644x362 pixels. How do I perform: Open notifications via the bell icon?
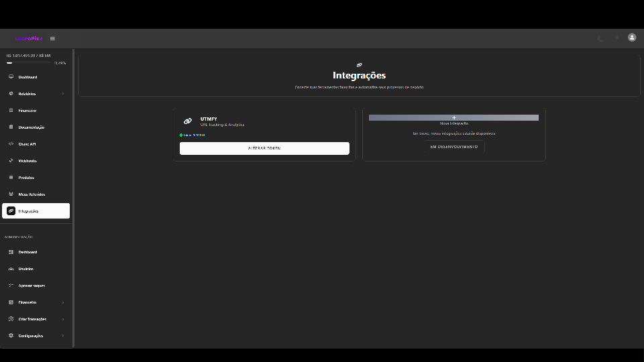click(x=616, y=38)
